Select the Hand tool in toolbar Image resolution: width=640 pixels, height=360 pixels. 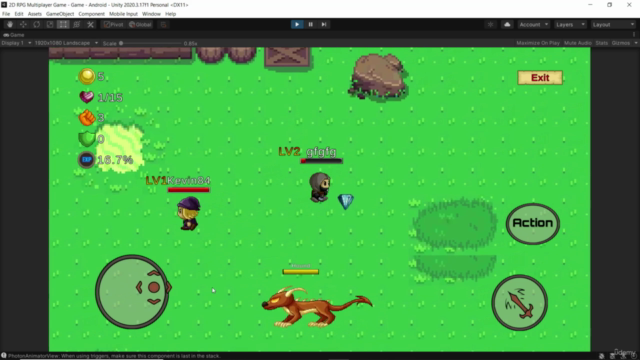pyautogui.click(x=10, y=24)
